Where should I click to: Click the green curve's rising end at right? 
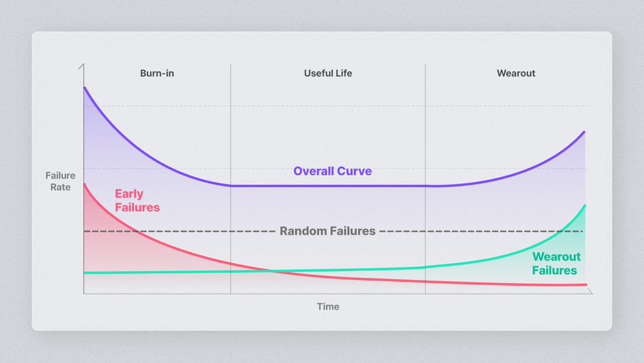(585, 206)
